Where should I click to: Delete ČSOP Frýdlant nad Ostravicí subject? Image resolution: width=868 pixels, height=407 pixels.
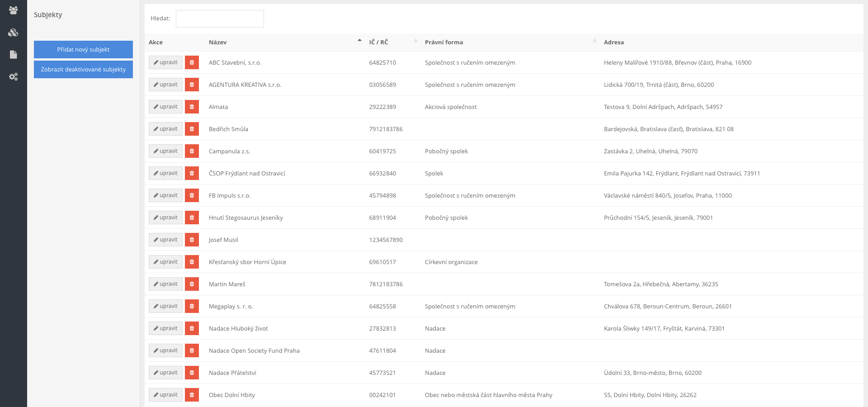coord(192,173)
